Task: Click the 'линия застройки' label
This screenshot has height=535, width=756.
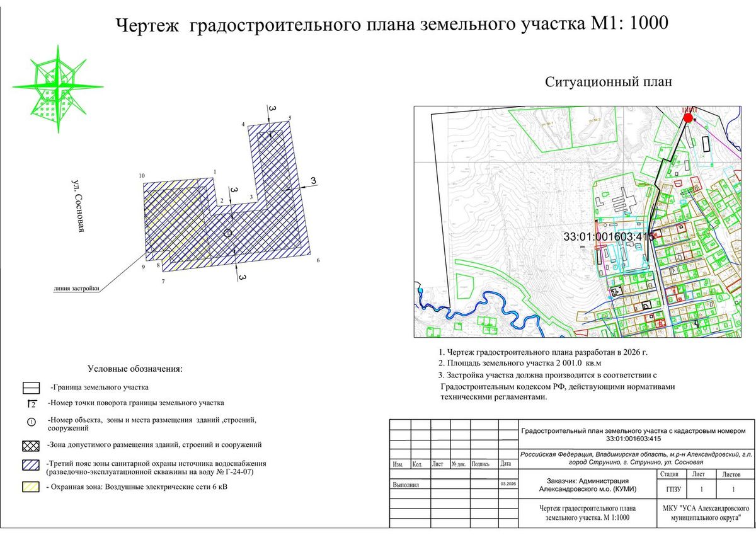Action: 76,289
